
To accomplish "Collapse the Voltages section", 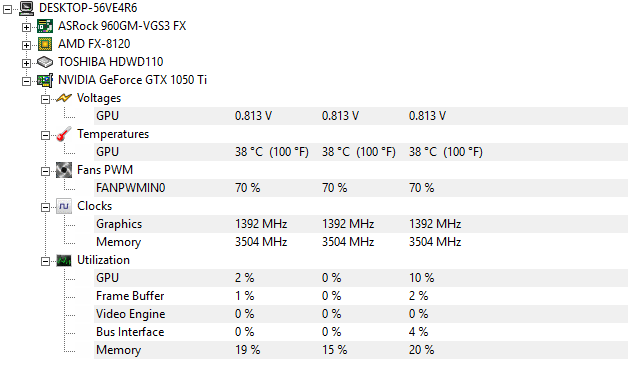I will (45, 99).
